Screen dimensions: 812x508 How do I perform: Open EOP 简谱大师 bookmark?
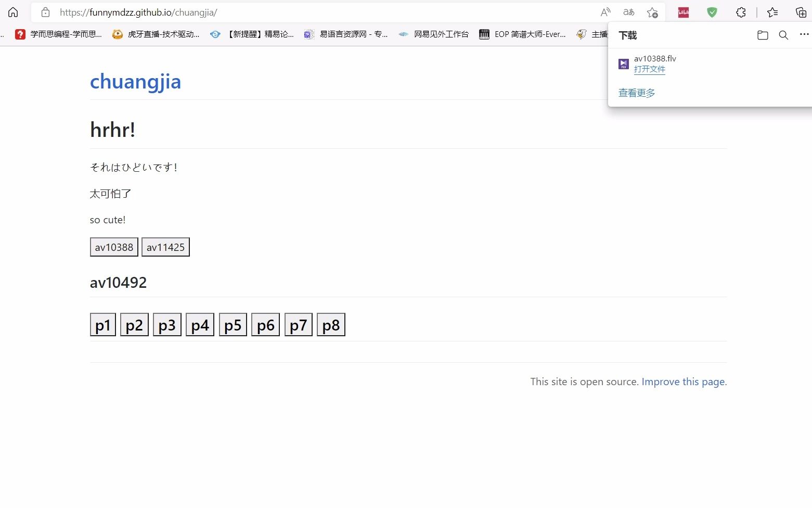522,34
